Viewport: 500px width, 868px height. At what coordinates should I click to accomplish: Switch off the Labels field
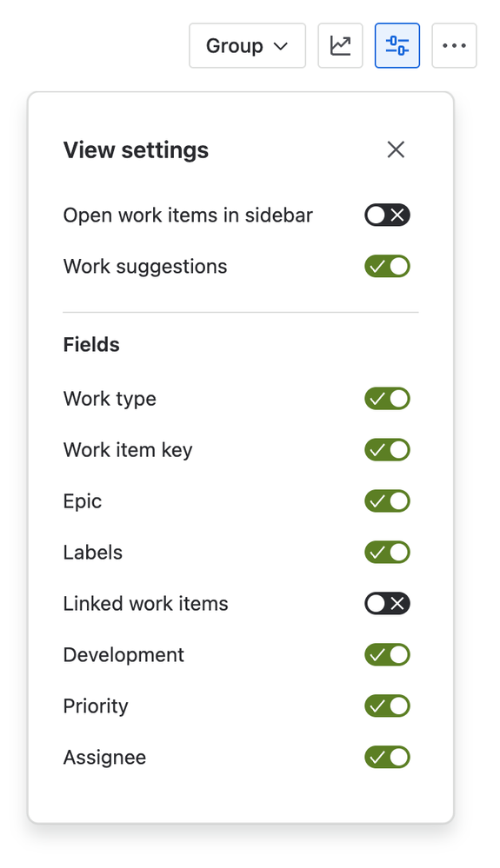387,553
